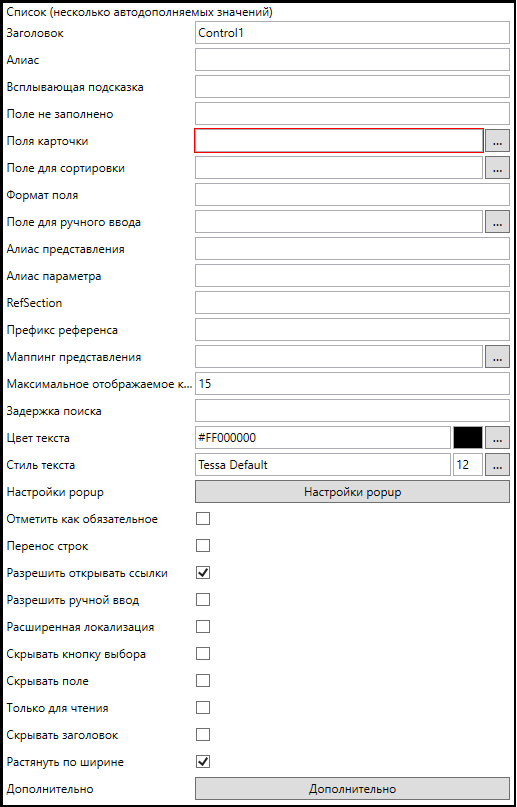517x807 pixels.
Task: Open color picker ellipsis for Цвет текста
Action: (497, 438)
